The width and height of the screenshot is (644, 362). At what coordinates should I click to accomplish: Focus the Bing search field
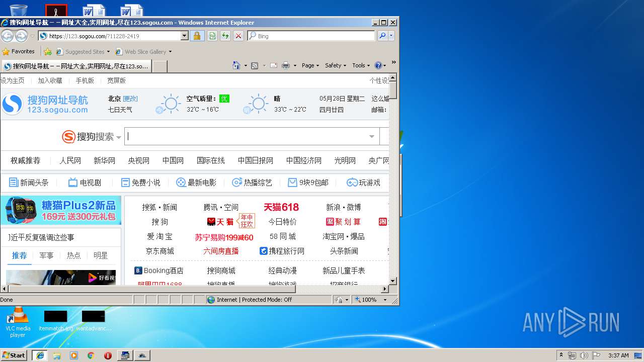click(x=311, y=36)
